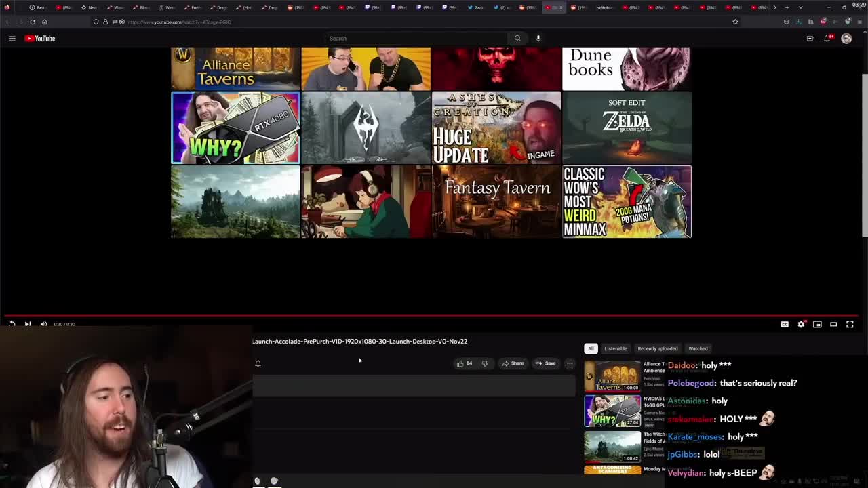868x488 pixels.
Task: Open the two men on phone thumbnail
Action: [366, 68]
